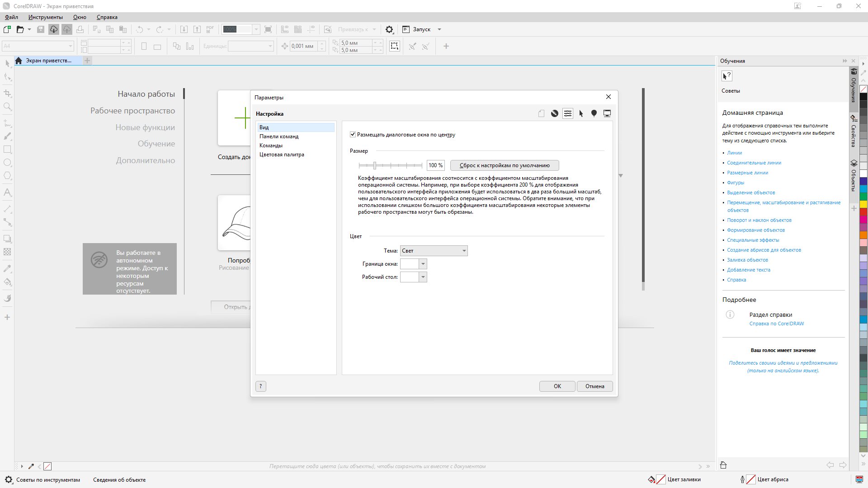868x488 pixels.
Task: Select the Zoom tool in toolbox
Action: coord(7,107)
